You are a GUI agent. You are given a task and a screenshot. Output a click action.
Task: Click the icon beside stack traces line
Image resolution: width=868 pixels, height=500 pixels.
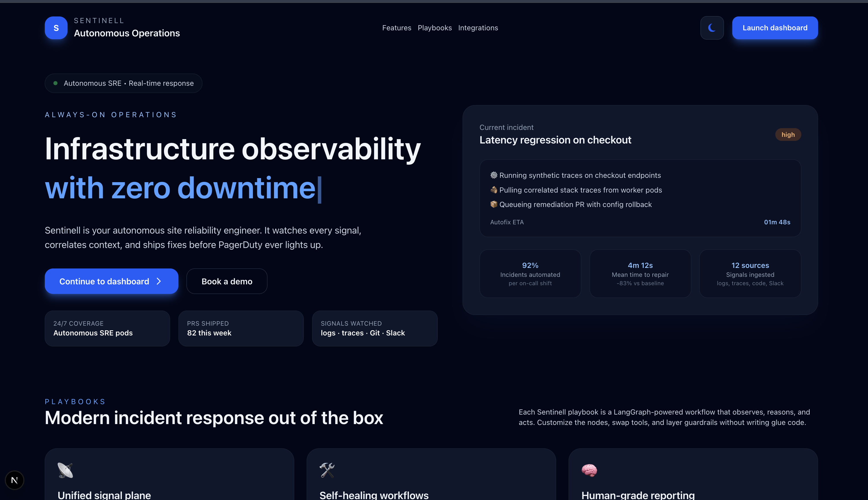[493, 190]
